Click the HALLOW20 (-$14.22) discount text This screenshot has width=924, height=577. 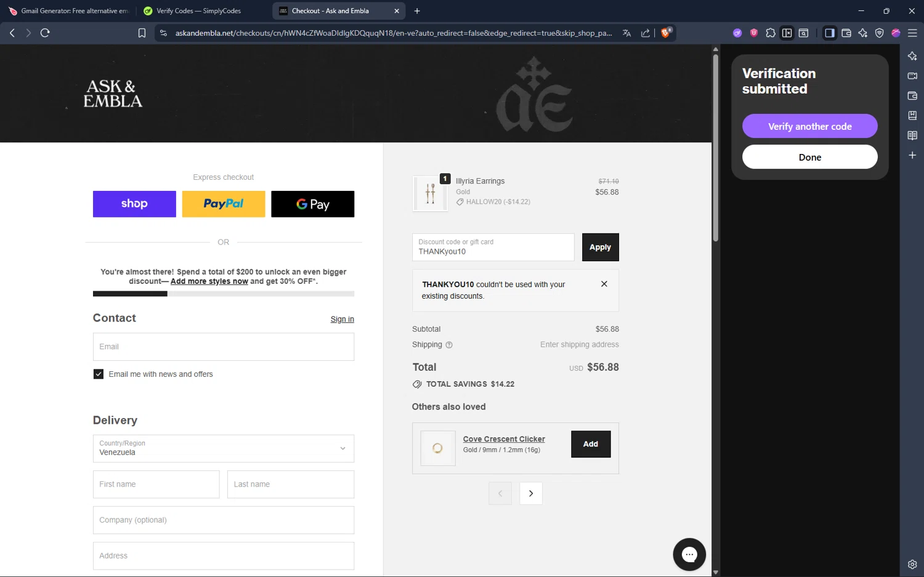click(x=498, y=202)
